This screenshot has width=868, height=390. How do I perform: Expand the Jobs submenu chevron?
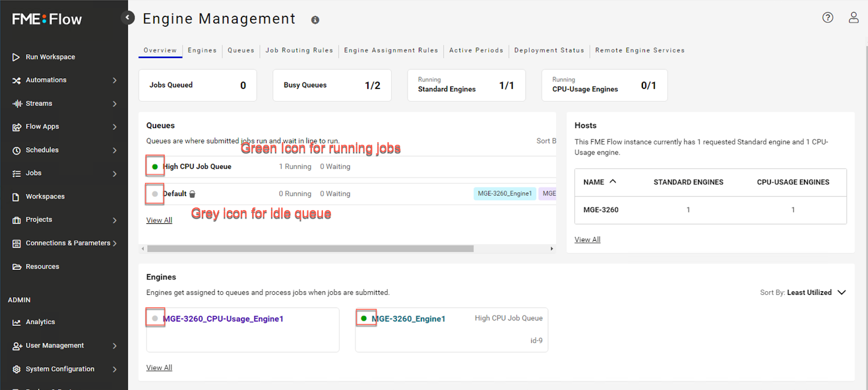pyautogui.click(x=114, y=174)
